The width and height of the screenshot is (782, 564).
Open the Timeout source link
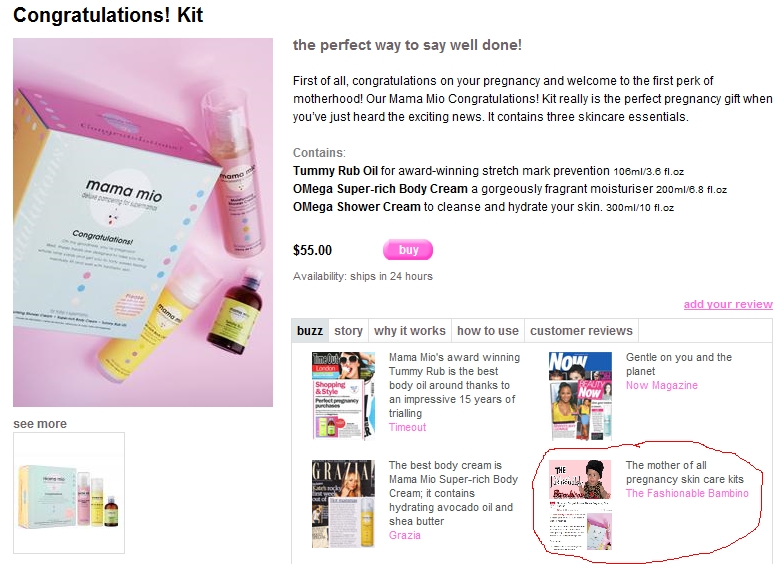[407, 427]
